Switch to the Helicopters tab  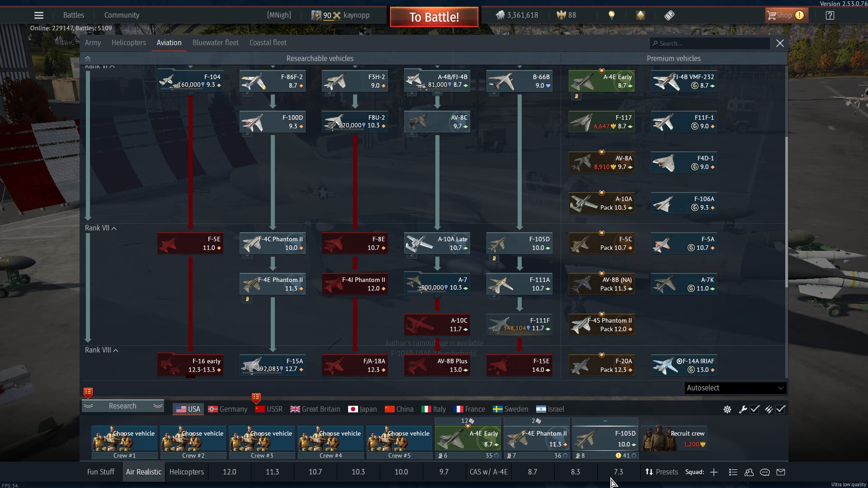point(129,43)
